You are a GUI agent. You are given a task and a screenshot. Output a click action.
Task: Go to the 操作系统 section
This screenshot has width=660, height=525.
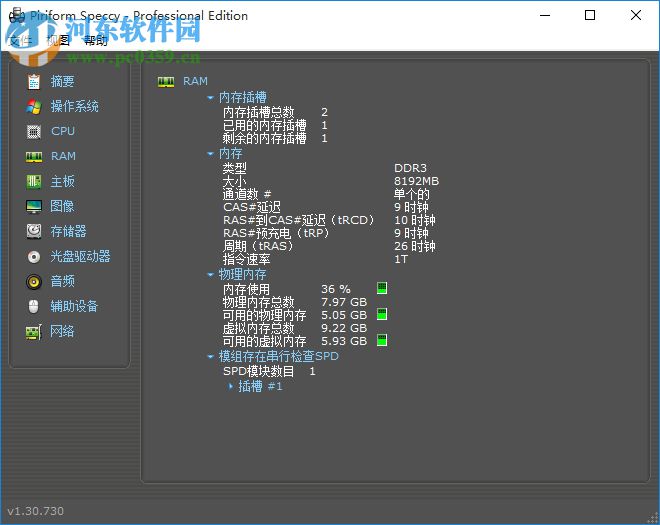click(x=75, y=107)
